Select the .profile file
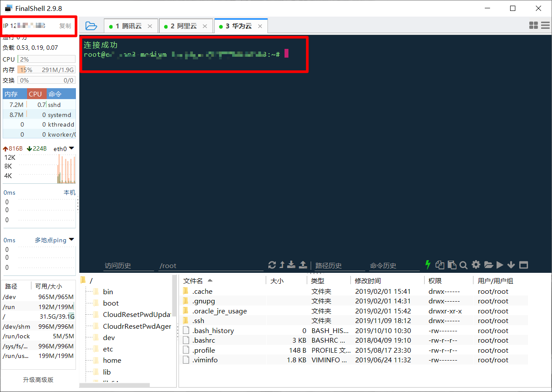Screen dimensions: 552x392 click(x=353, y=350)
